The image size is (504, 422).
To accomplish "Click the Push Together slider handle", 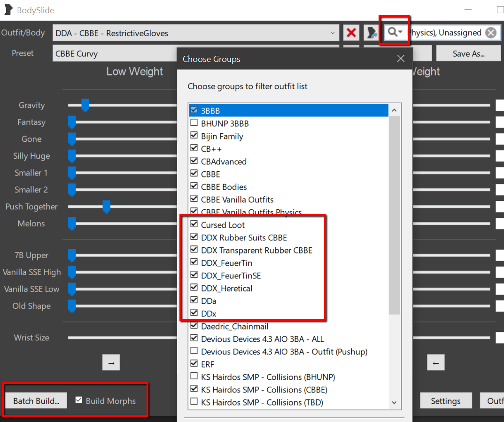I will tap(107, 207).
